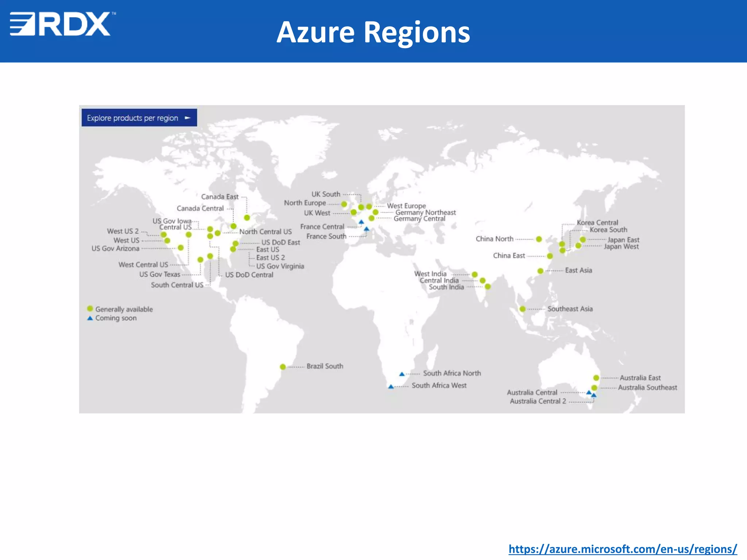This screenshot has height=560, width=747.
Task: Select the Australia Southeast region marker
Action: (594, 388)
